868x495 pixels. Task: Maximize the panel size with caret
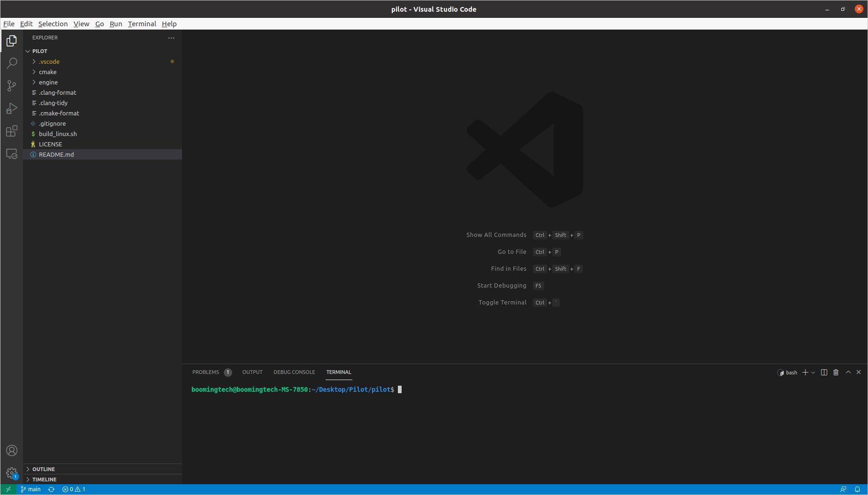[x=848, y=372]
